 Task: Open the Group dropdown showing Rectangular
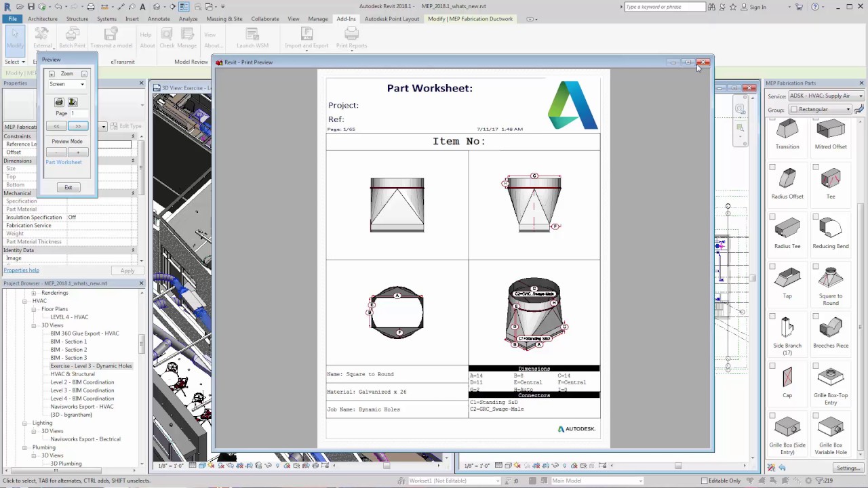point(820,109)
